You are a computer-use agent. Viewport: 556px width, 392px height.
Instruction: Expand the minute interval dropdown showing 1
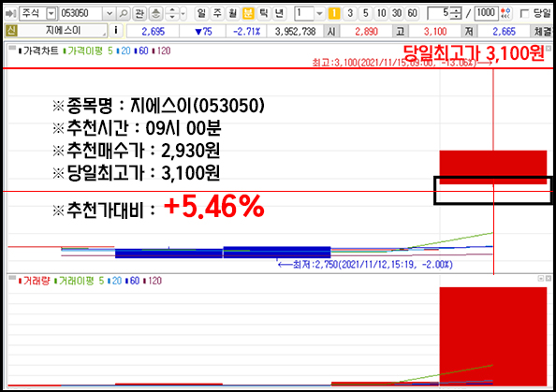pos(319,14)
